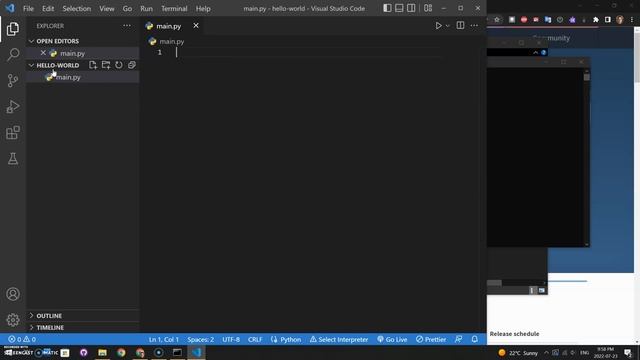Viewport: 640px width, 360px height.
Task: Select main.py under Open Editors
Action: click(83, 53)
